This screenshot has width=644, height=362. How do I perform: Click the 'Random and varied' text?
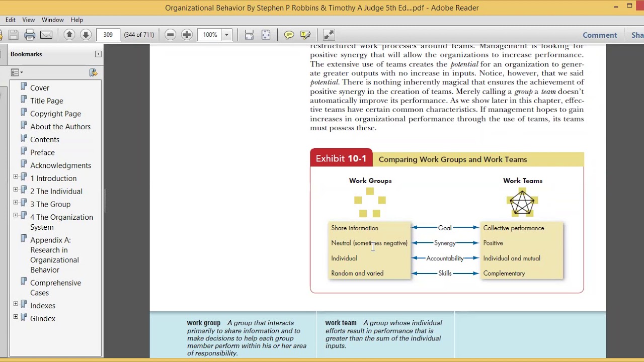click(x=357, y=274)
